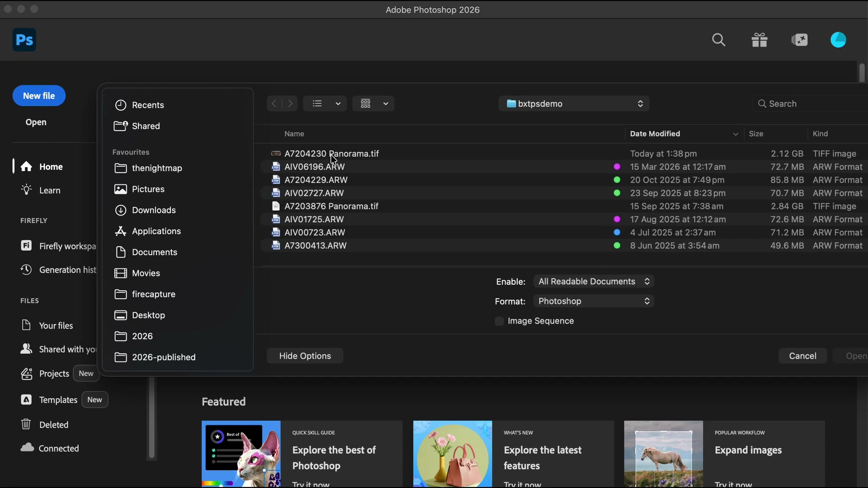Tick the Image Sequence checkbox
Image resolution: width=868 pixels, height=488 pixels.
click(499, 321)
